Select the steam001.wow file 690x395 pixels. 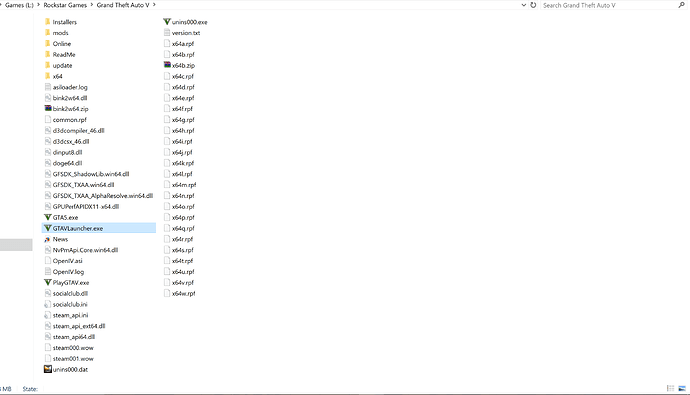click(x=73, y=358)
